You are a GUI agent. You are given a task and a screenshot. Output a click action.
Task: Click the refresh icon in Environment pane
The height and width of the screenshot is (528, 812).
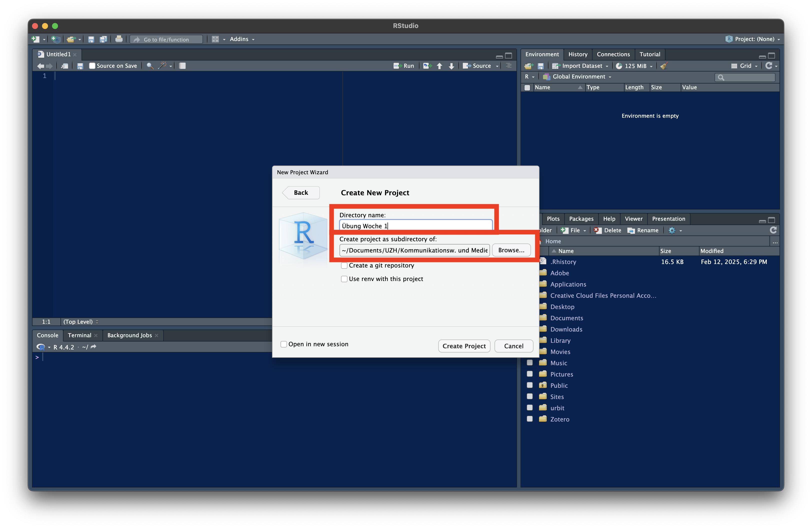click(769, 65)
